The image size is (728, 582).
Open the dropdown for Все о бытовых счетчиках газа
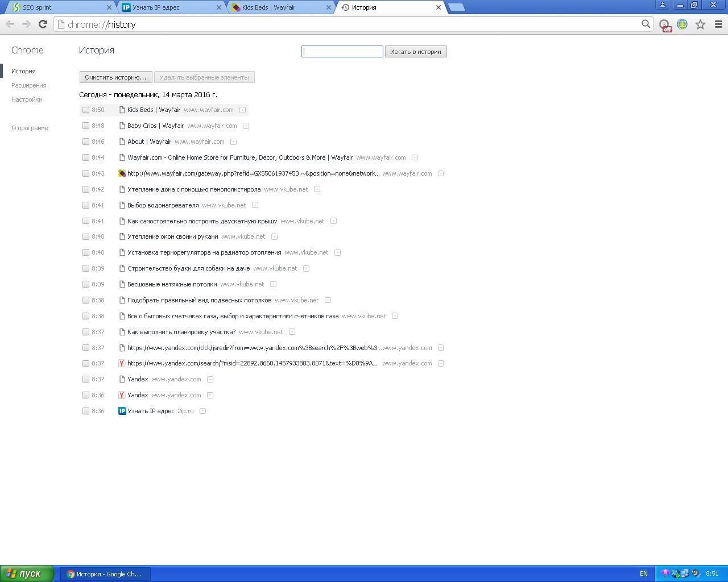click(395, 316)
